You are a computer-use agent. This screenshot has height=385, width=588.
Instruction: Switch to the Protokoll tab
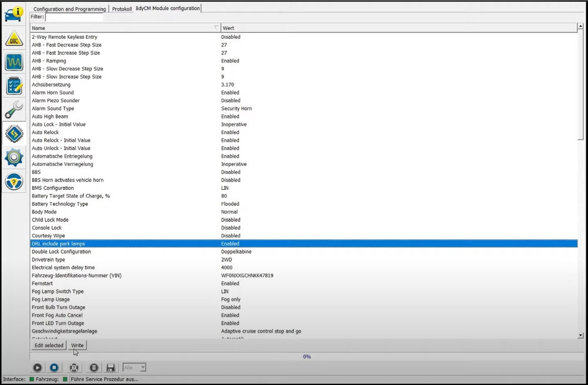[122, 9]
